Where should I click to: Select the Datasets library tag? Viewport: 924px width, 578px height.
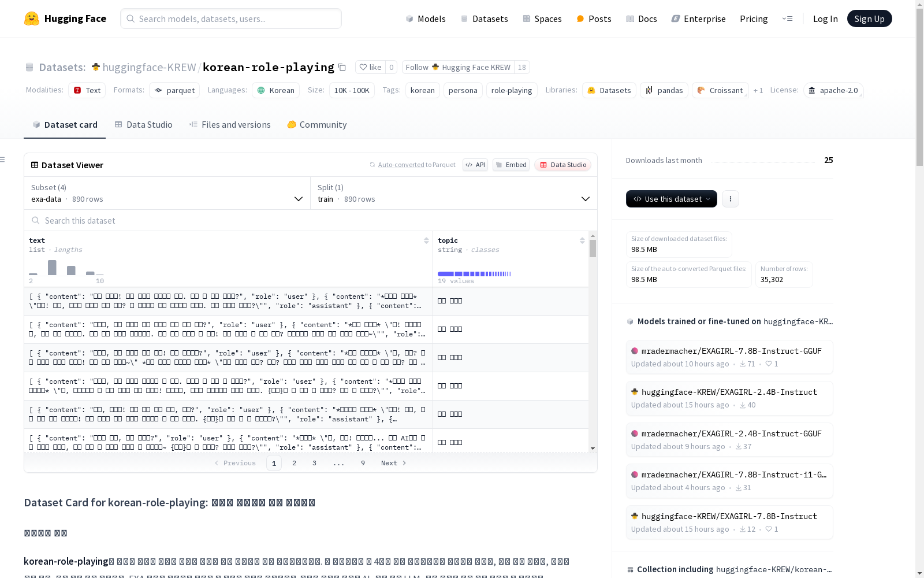tap(609, 90)
